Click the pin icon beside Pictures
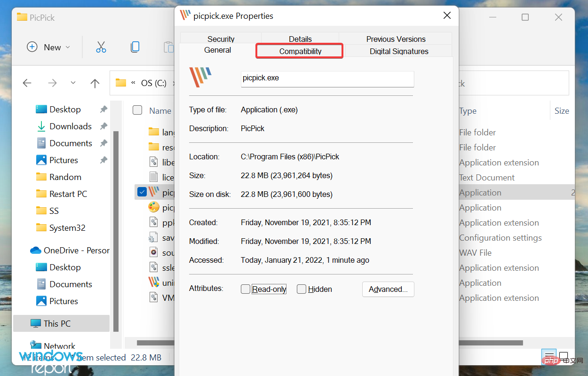Viewport: 588px width, 376px height. (x=103, y=160)
